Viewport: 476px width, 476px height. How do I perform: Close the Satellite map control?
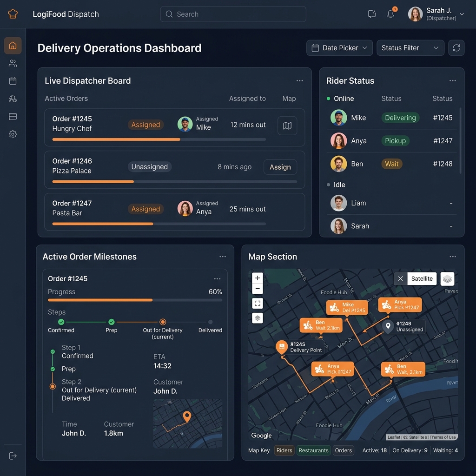coord(400,279)
